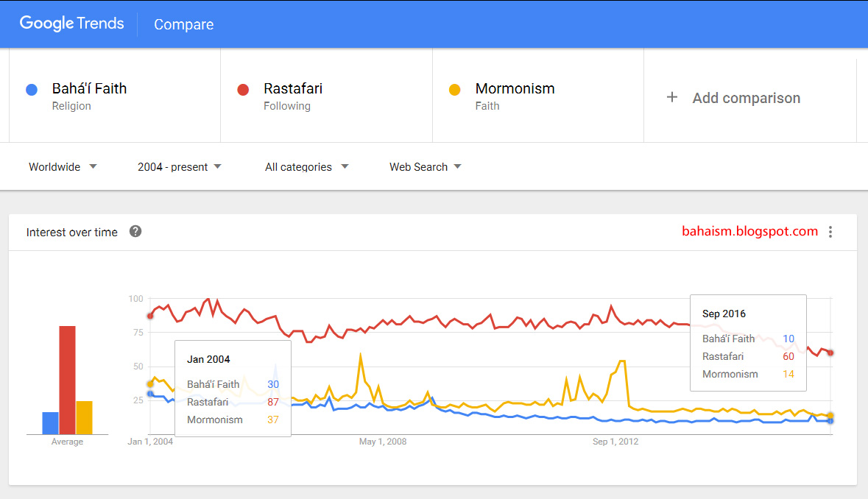Click the blue Bahá'í Faith average bar
Viewport: 868px width, 499px height.
[x=50, y=423]
